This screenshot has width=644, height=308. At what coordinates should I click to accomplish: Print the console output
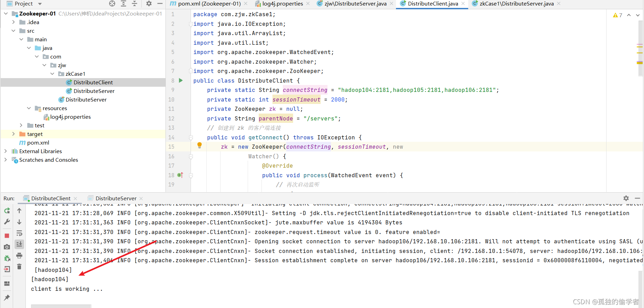tap(19, 255)
